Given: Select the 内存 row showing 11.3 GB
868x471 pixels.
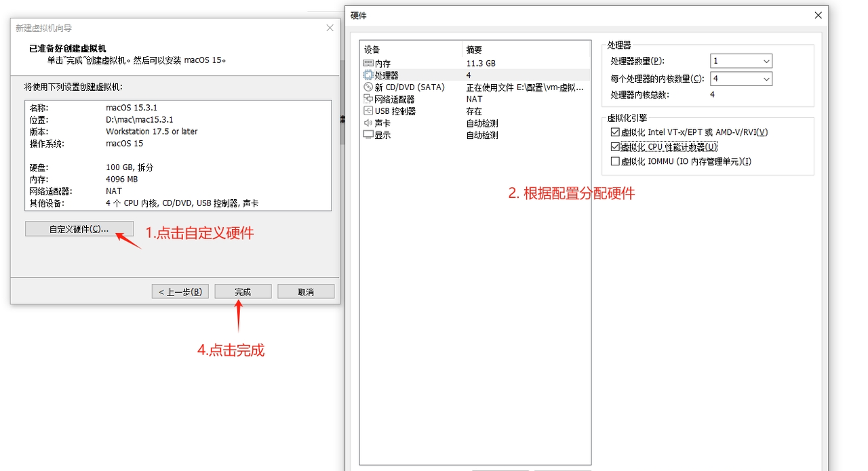Looking at the screenshot, I should (476, 63).
